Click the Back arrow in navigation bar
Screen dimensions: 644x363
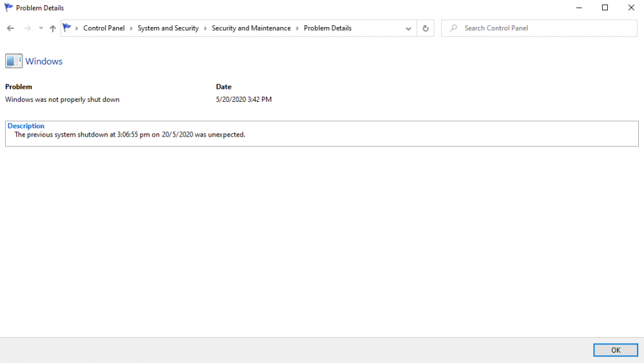coord(10,28)
